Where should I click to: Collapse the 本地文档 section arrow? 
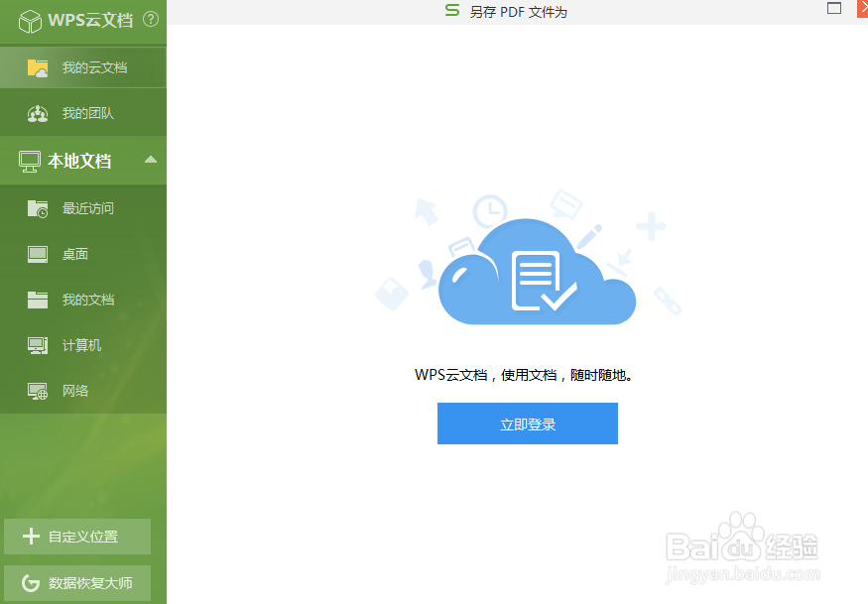coord(151,160)
